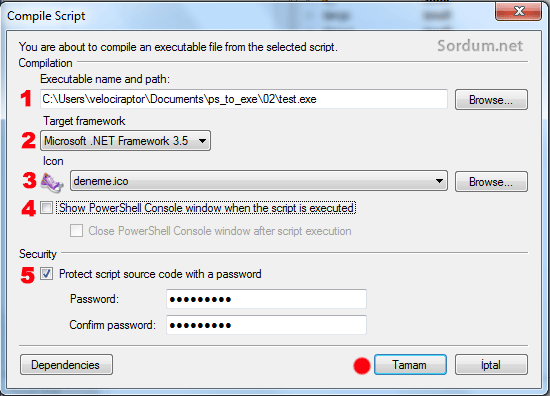This screenshot has width=550, height=396.
Task: Select the deneme.ico combo box field
Action: tap(259, 181)
